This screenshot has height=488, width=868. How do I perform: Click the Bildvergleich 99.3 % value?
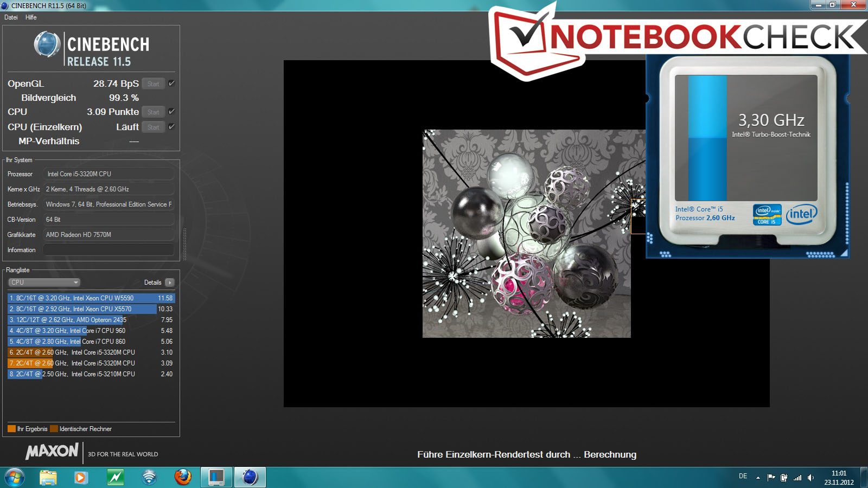pyautogui.click(x=124, y=98)
